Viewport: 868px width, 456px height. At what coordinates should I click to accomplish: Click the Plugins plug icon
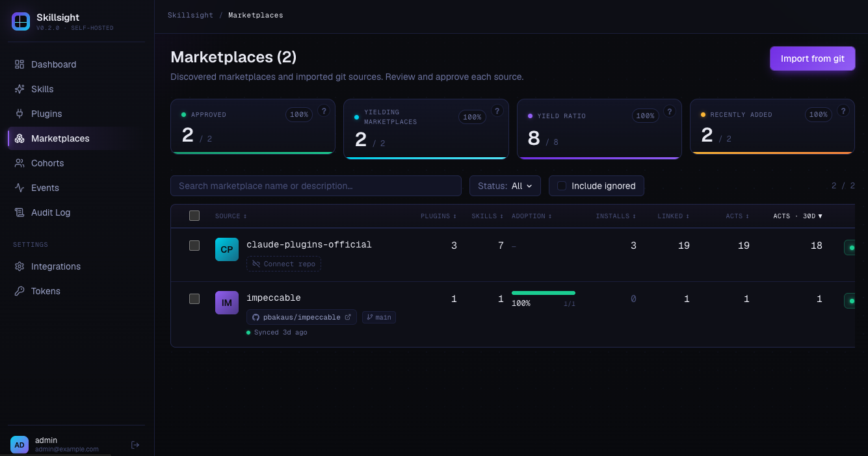(x=20, y=114)
